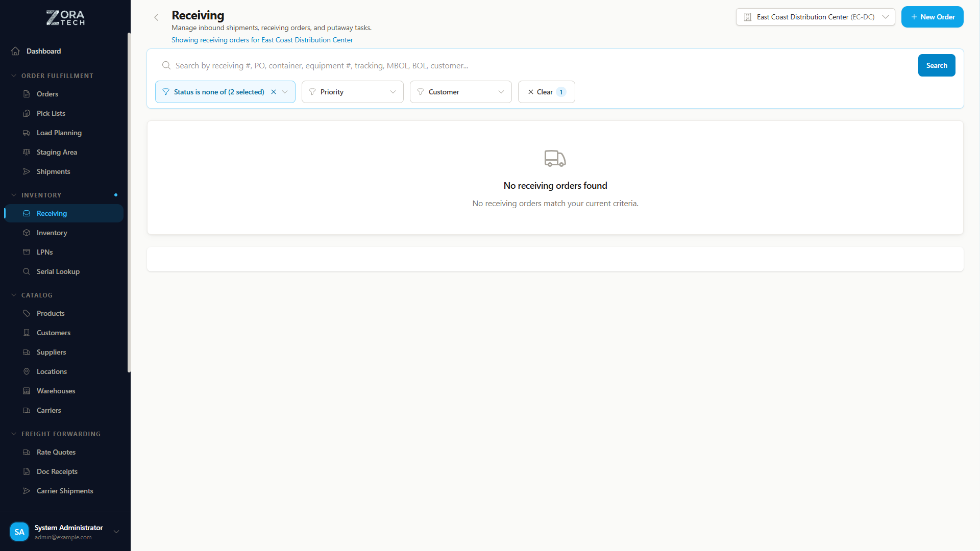The width and height of the screenshot is (980, 551).
Task: Click the Shipments send arrow icon
Action: coord(27,171)
